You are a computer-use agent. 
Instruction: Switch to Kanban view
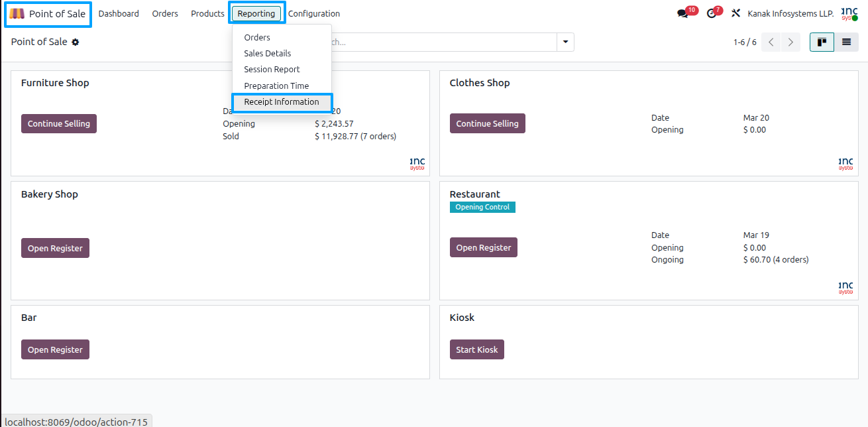pos(822,42)
